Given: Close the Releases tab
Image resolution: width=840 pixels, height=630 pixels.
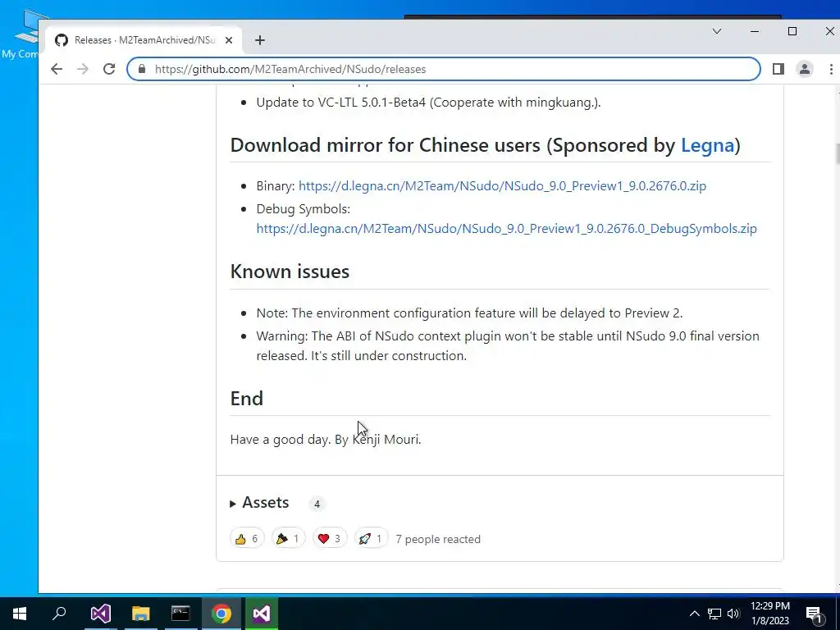Looking at the screenshot, I should [x=229, y=40].
